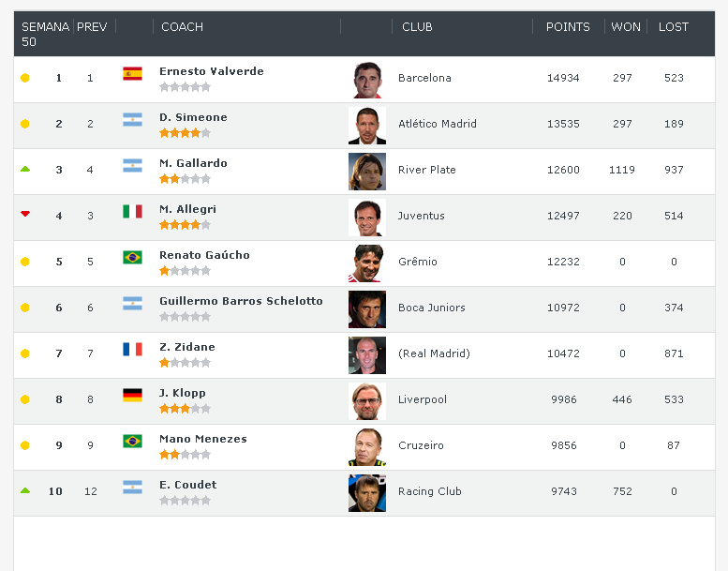Click the red down arrow for M. Allegri

coord(25,214)
